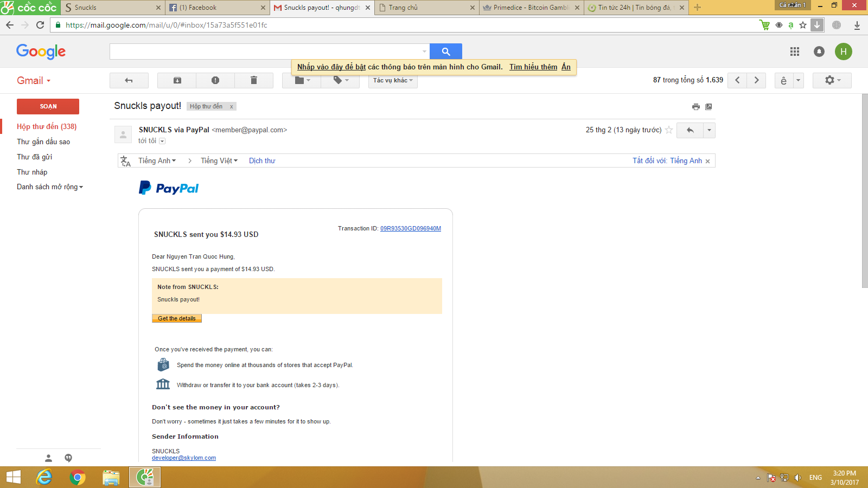
Task: Open the Labels tag dropdown
Action: coord(340,80)
